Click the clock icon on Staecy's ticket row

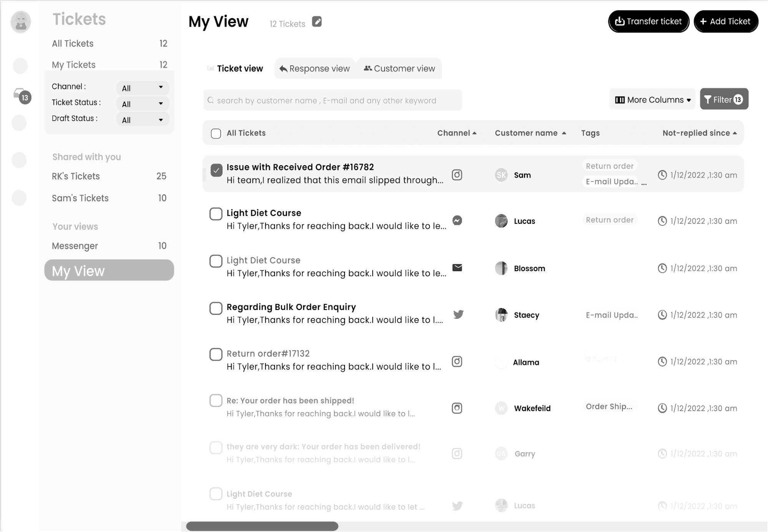tap(662, 315)
